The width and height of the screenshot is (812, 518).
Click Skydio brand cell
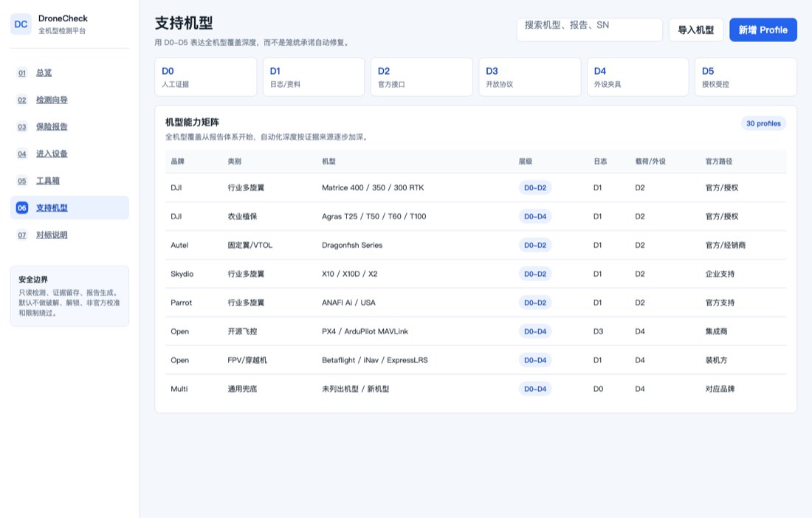pos(182,274)
